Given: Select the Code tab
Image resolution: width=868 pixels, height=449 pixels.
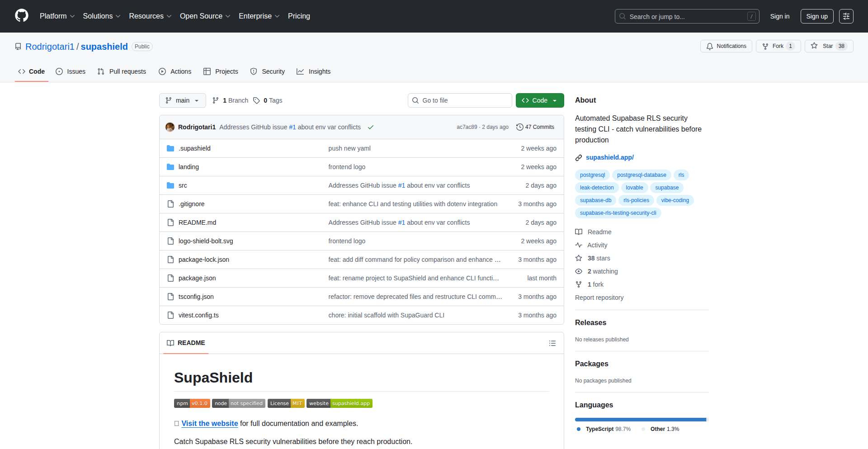Looking at the screenshot, I should point(32,71).
